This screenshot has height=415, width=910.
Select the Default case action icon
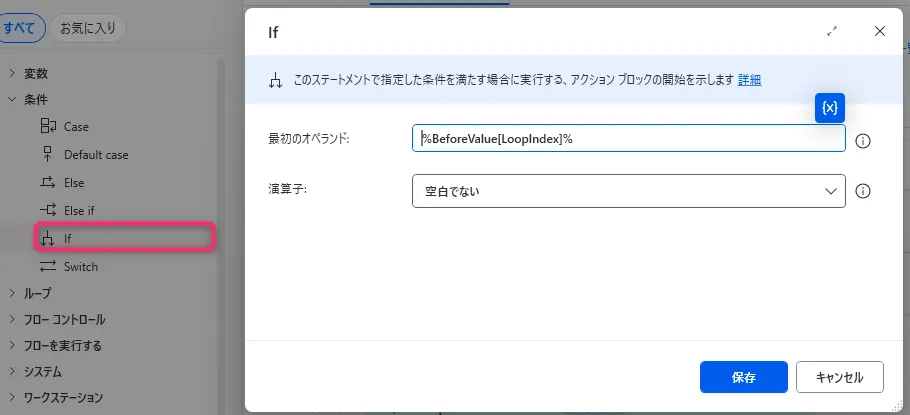(48, 155)
